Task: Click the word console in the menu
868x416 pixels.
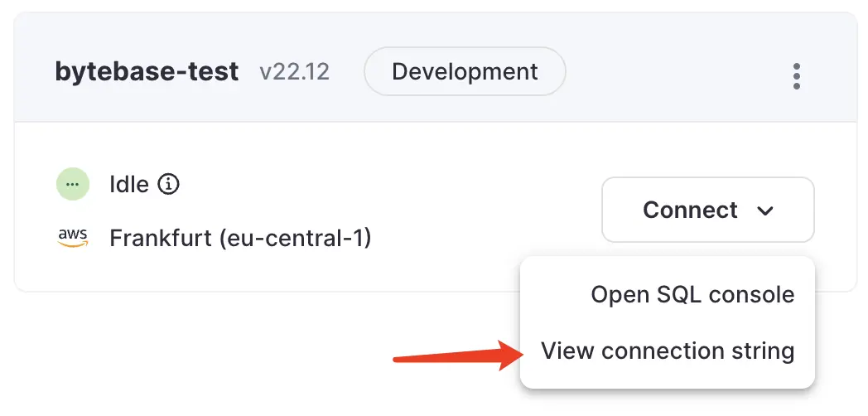Action: (x=751, y=294)
